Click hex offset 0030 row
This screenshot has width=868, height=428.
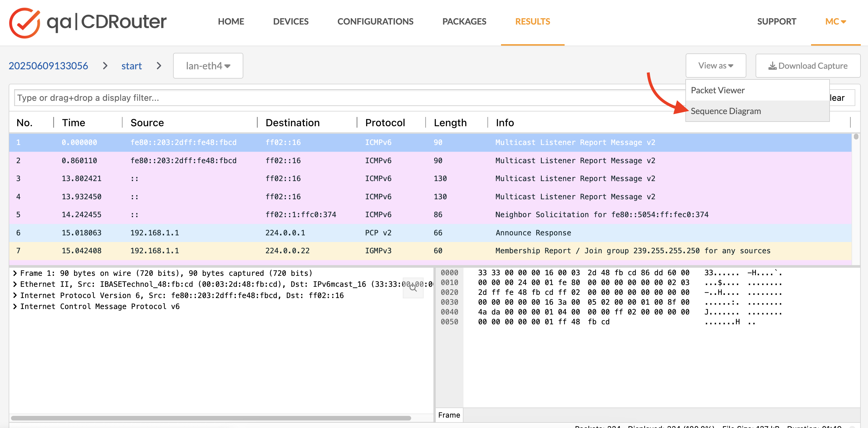click(x=450, y=302)
